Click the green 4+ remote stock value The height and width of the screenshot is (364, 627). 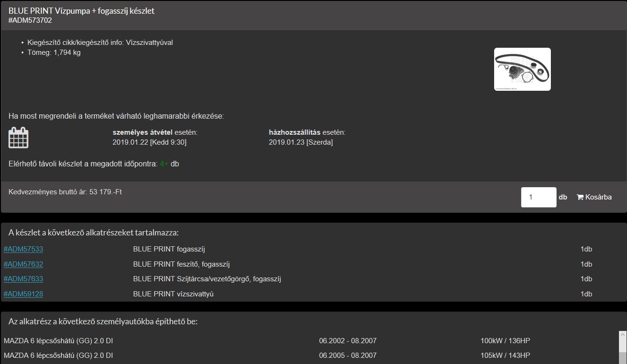click(164, 164)
